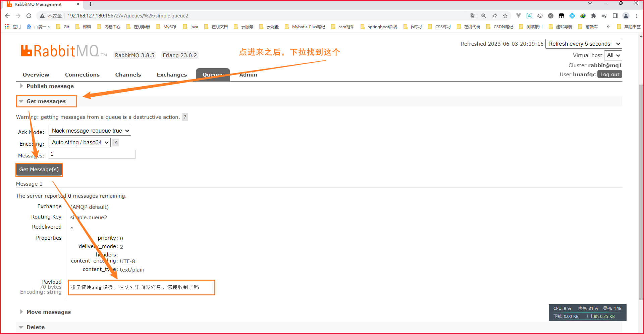Viewport: 644px width, 334px height.
Task: Click the RabbitMQ logo
Action: point(64,51)
